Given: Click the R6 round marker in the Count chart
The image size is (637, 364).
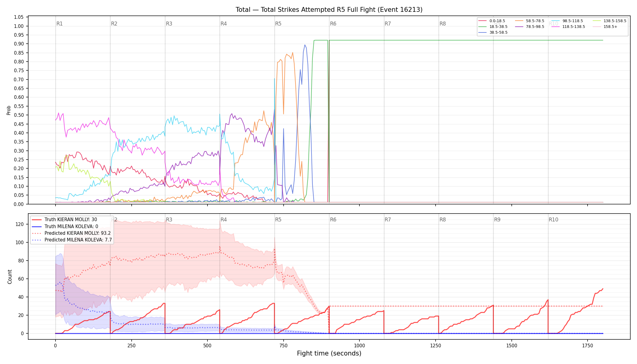Looking at the screenshot, I should pyautogui.click(x=333, y=220).
